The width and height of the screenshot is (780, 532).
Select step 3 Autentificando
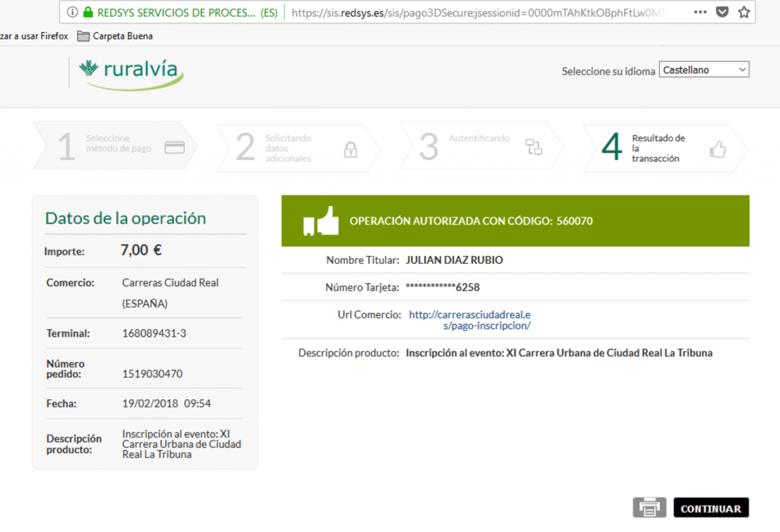481,145
